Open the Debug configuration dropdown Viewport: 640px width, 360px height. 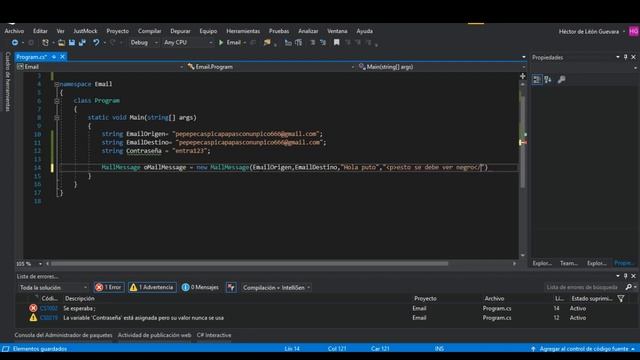point(144,42)
